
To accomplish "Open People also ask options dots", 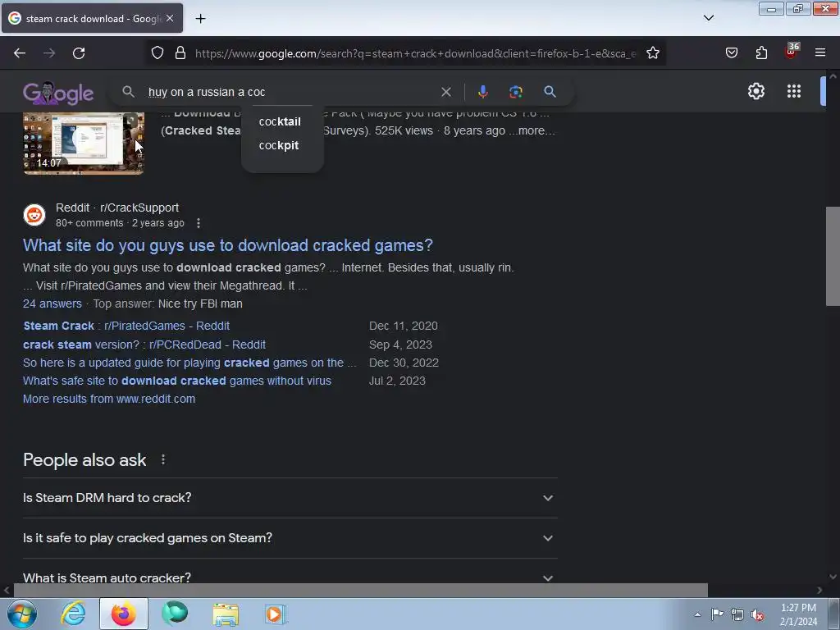I will pos(163,459).
